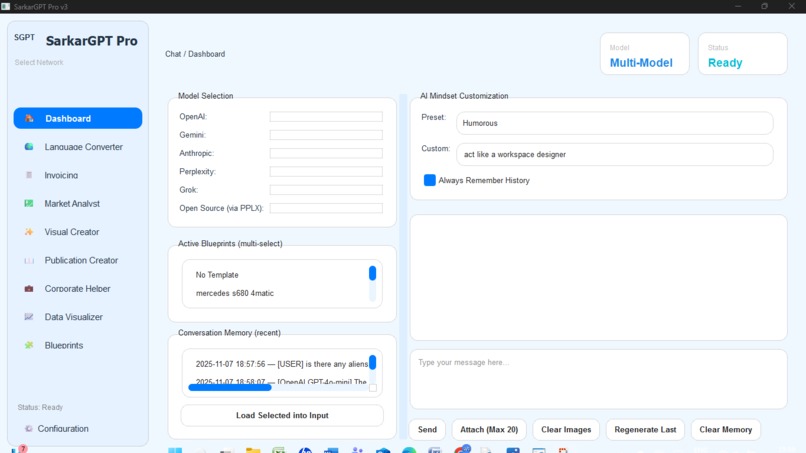
Task: Select the mercedes s680 4matic blueprint
Action: [278, 293]
